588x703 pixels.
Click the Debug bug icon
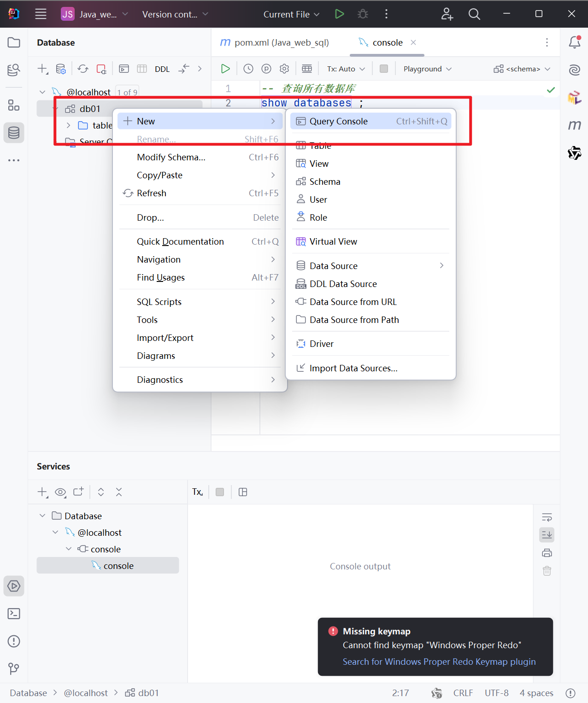pos(363,14)
